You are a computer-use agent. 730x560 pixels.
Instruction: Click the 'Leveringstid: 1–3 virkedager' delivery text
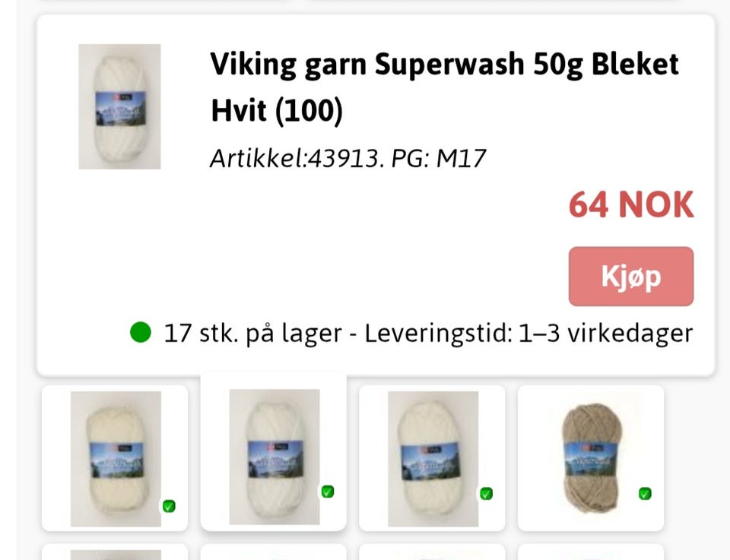point(528,334)
